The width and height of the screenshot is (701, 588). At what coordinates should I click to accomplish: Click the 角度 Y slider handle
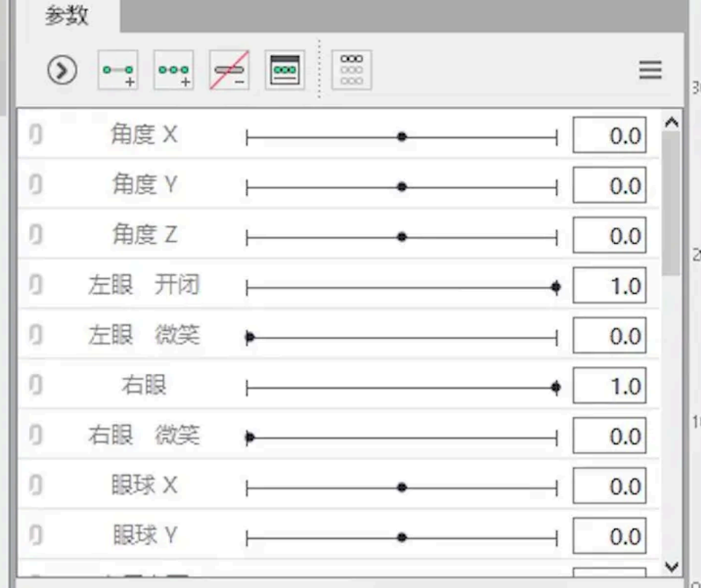402,186
